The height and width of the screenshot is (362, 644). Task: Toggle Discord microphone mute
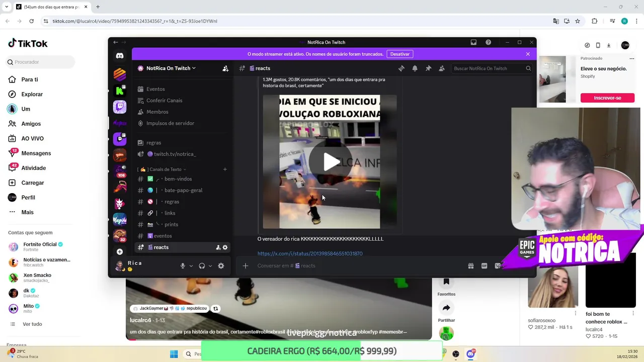pyautogui.click(x=183, y=266)
